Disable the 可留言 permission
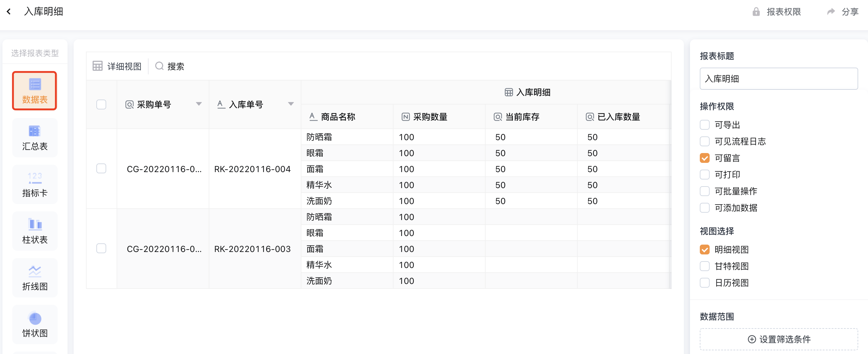Viewport: 868px width, 354px height. click(x=705, y=158)
